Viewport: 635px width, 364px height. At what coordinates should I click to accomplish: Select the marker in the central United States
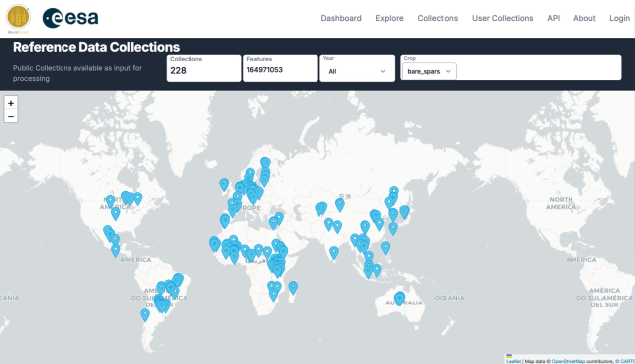pyautogui.click(x=116, y=213)
